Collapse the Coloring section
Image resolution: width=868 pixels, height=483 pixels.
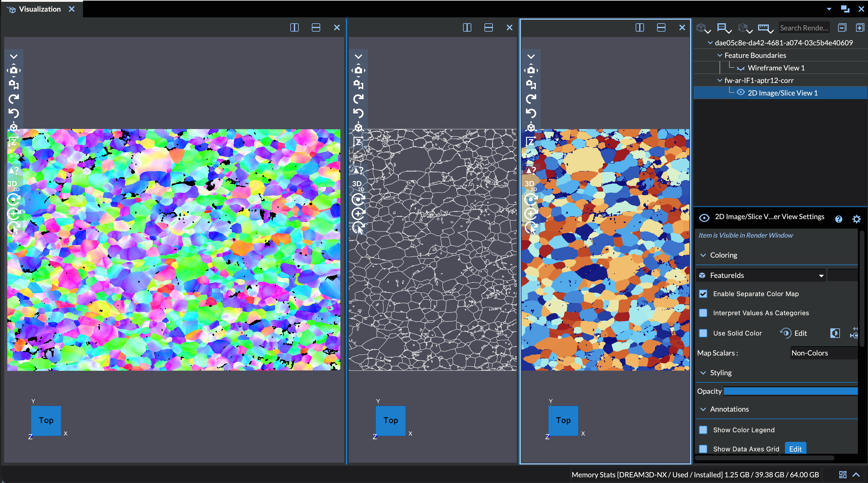[703, 255]
